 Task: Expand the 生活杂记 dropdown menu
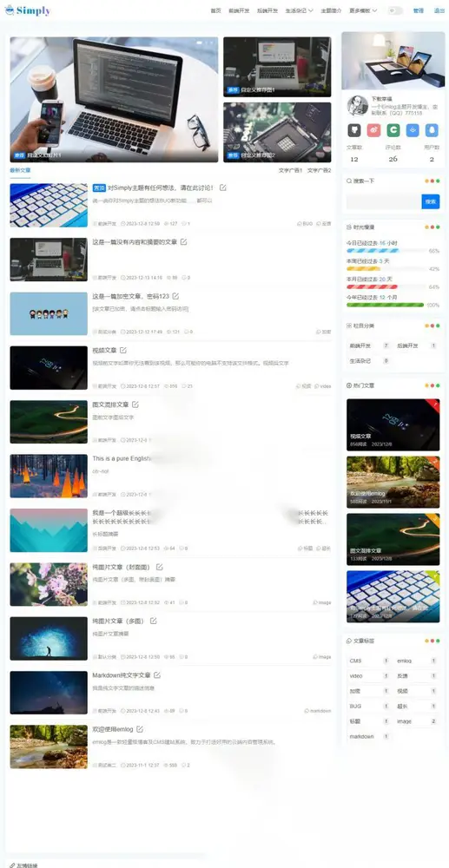[299, 10]
